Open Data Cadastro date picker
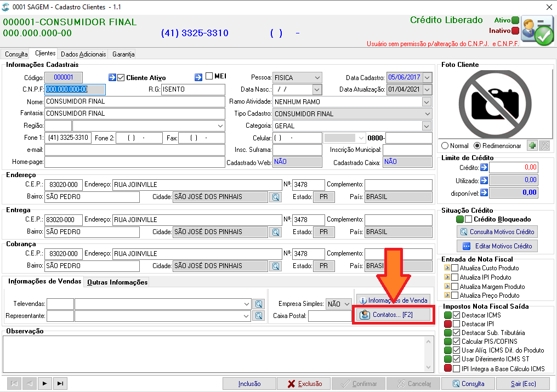Viewport: 557px width, 392px height. pyautogui.click(x=427, y=77)
